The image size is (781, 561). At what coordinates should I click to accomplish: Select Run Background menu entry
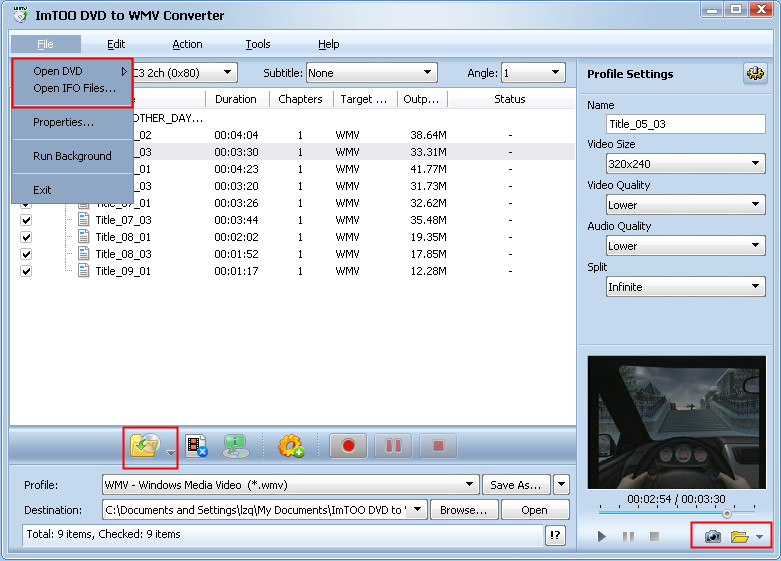73,156
